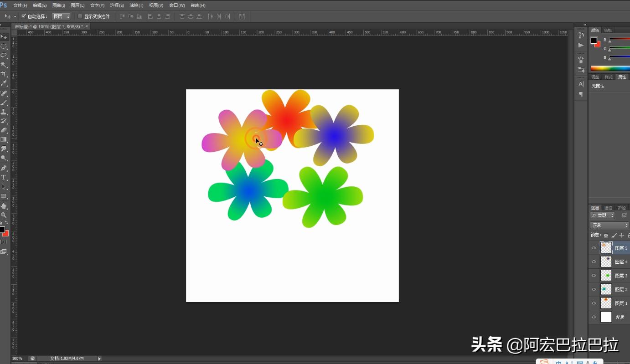Hide the 背景 layer visibility

click(594, 317)
